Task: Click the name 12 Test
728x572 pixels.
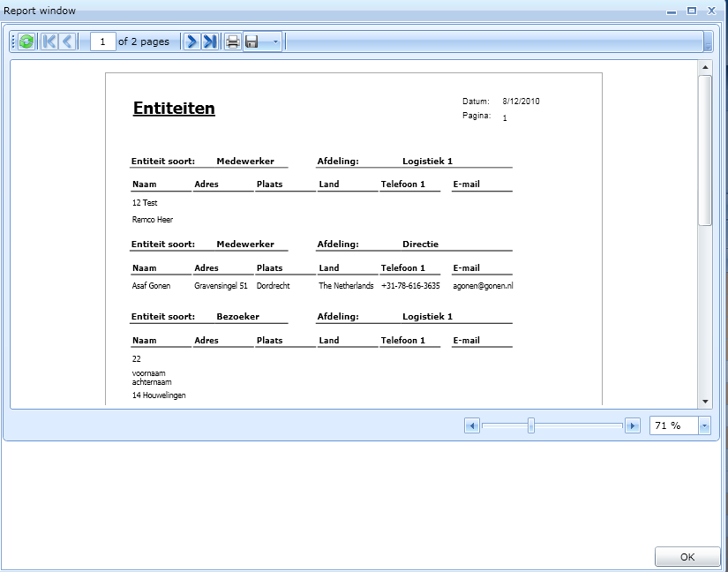Action: (145, 203)
